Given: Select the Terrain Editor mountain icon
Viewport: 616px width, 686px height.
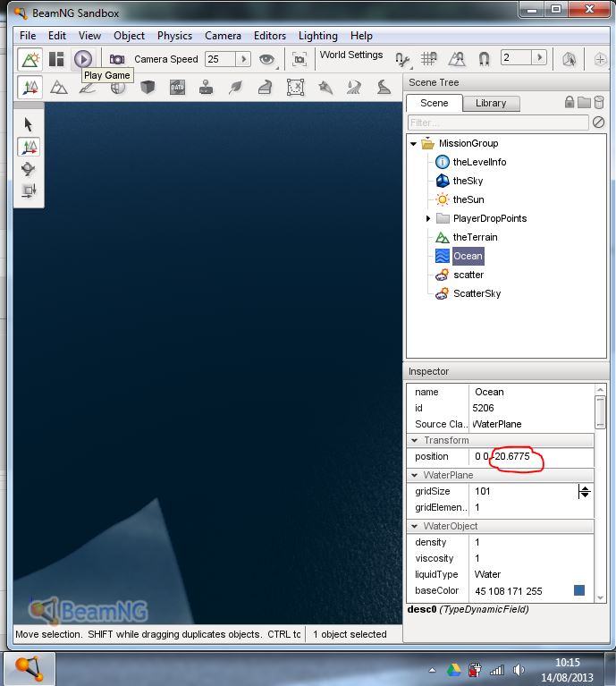Looking at the screenshot, I should click(x=59, y=88).
